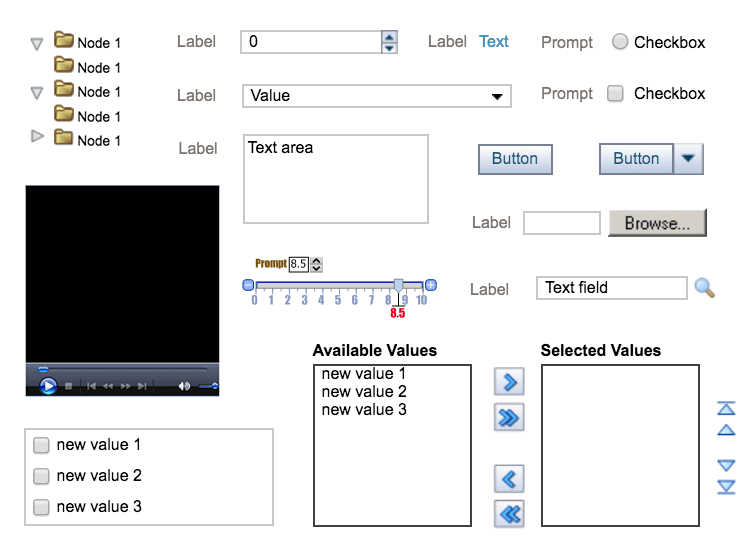Click the double right-arrow Move All button
The image size is (750, 550).
(x=509, y=418)
